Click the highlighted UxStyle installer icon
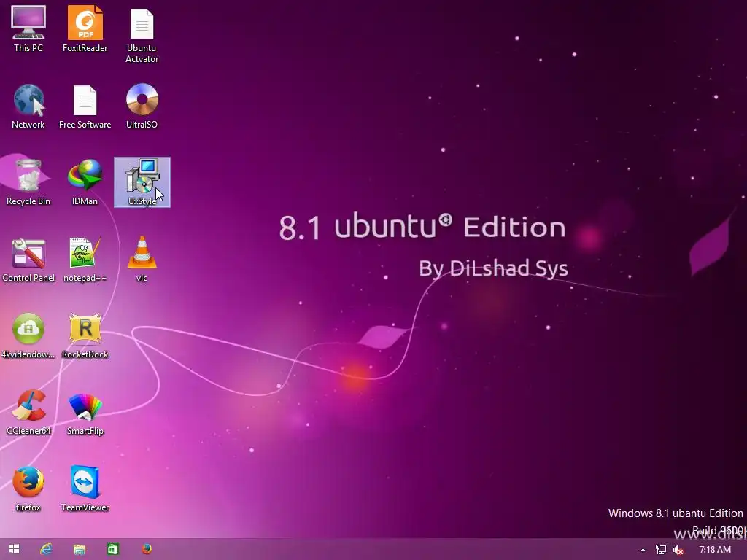 [142, 182]
